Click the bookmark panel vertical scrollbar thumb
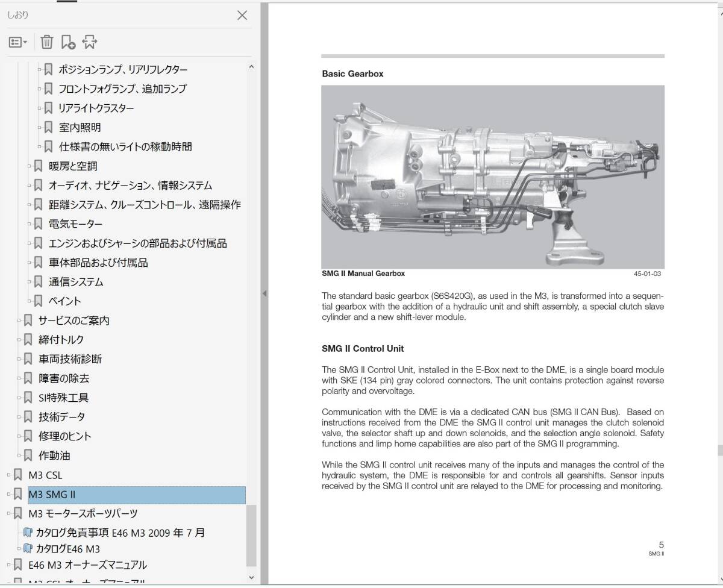Screen dimensions: 723x588 (251, 535)
